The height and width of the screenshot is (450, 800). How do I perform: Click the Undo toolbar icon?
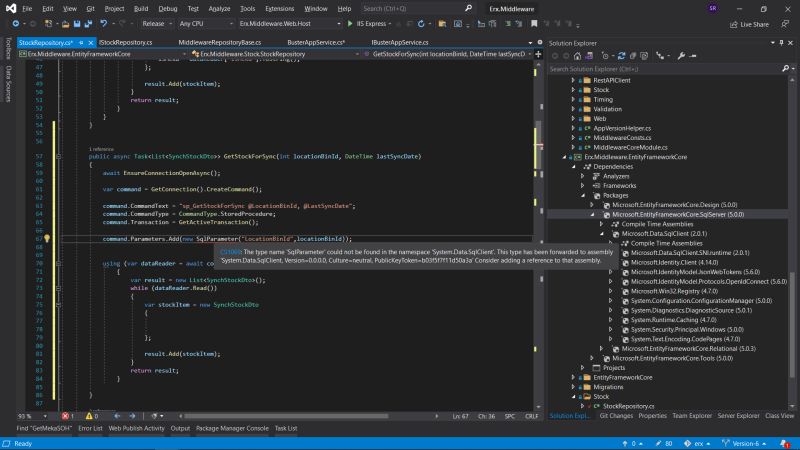click(104, 24)
